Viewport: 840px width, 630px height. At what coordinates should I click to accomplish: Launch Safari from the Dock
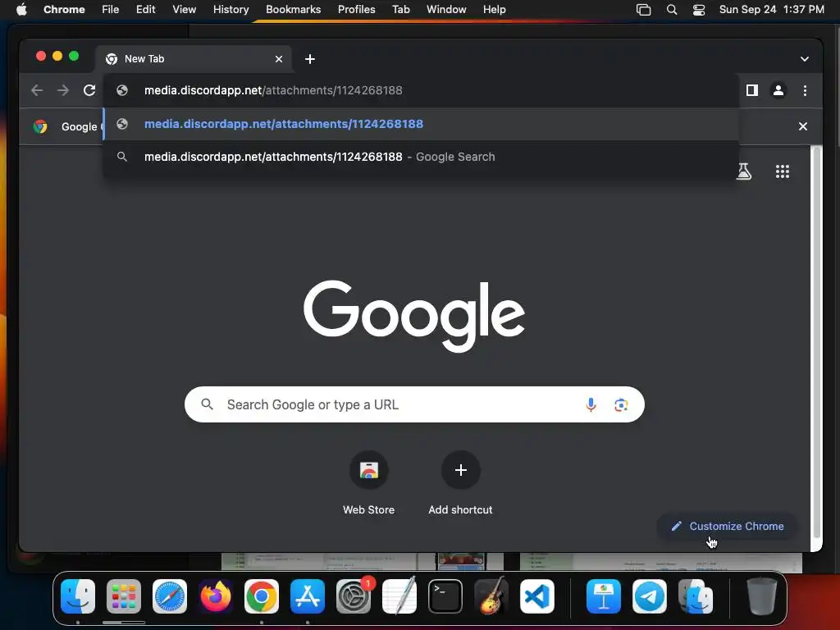tap(170, 596)
